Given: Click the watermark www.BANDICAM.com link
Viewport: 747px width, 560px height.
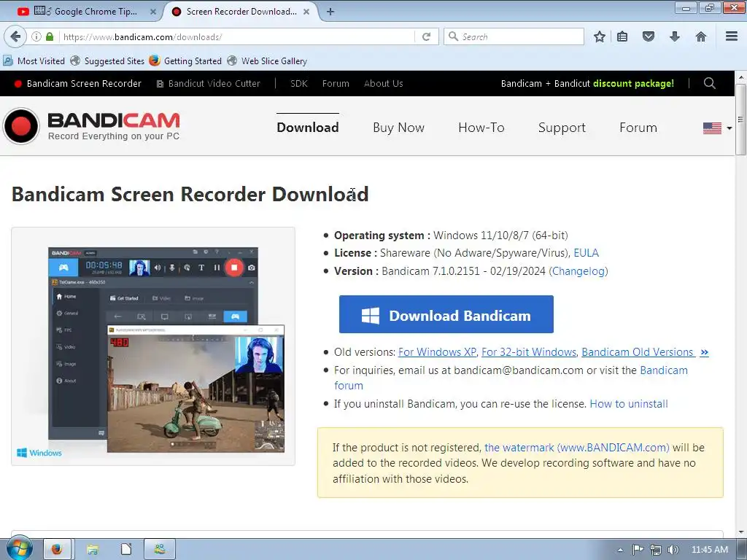Looking at the screenshot, I should tap(577, 448).
